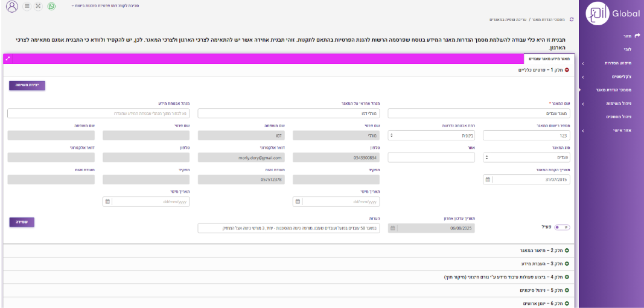Open the hamburger menu icon
Screen dimensions: 644x308
click(27, 6)
